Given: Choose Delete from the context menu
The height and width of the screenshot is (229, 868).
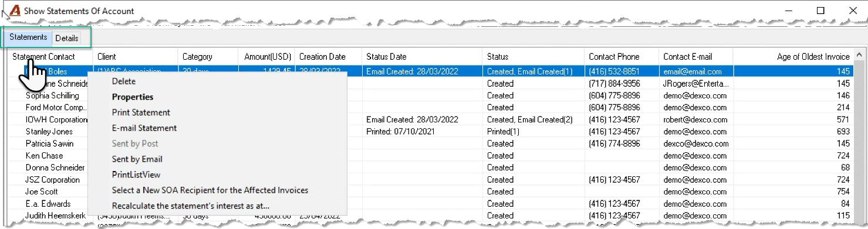Looking at the screenshot, I should click(x=124, y=81).
